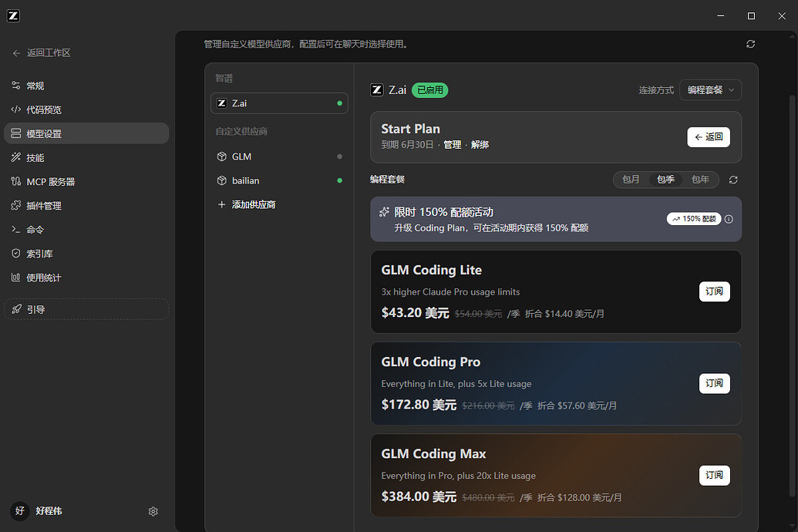This screenshot has width=798, height=532.
Task: Click the Z.ai logo in provider header
Action: pyautogui.click(x=376, y=90)
